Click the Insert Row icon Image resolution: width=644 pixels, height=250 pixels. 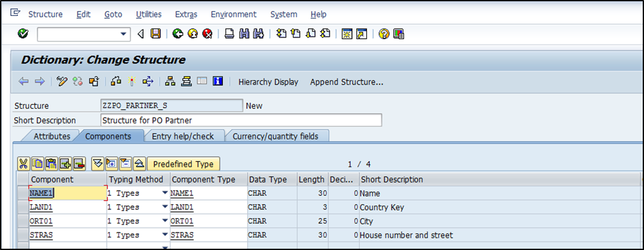(x=65, y=164)
